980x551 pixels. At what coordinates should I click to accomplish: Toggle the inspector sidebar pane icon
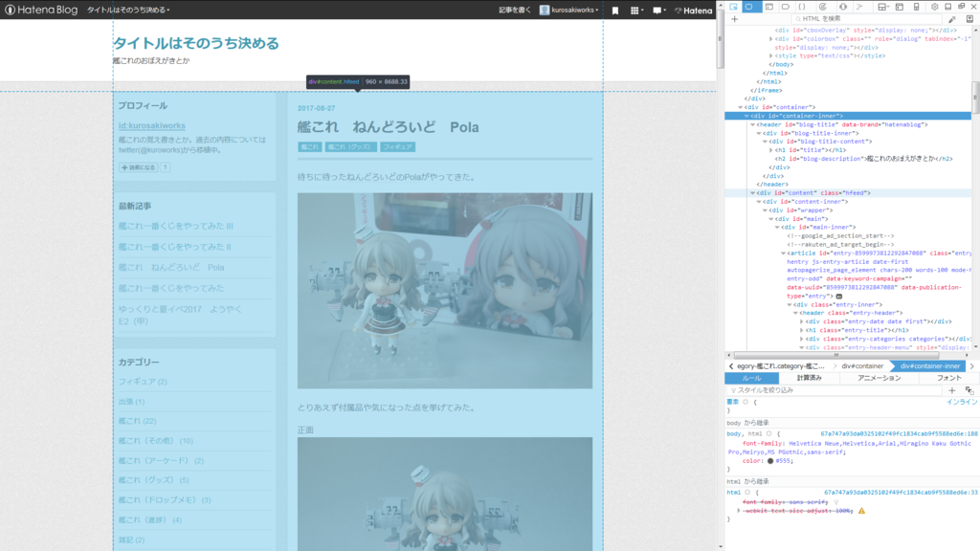(x=969, y=19)
